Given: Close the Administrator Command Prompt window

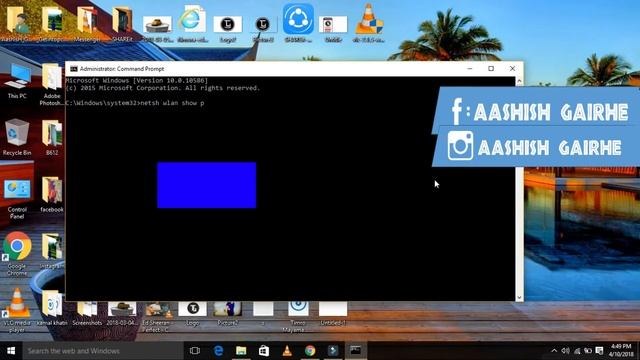Looking at the screenshot, I should tap(512, 69).
